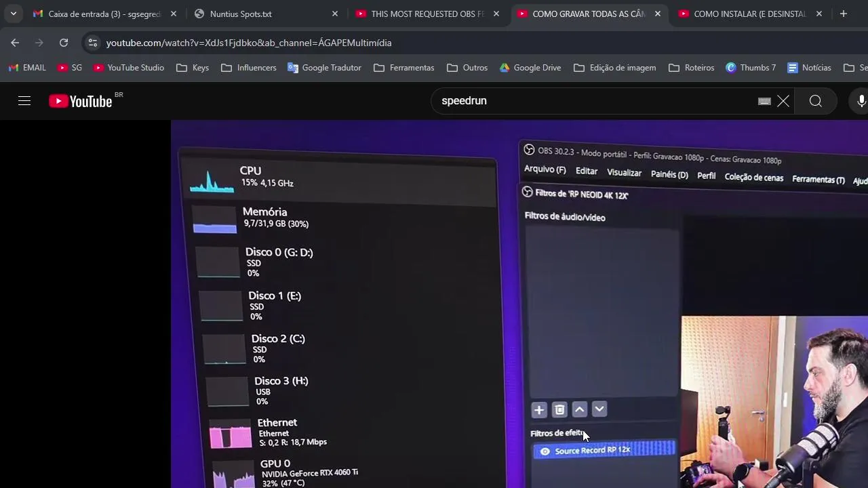
Task: Start voice search with microphone
Action: coord(861,101)
